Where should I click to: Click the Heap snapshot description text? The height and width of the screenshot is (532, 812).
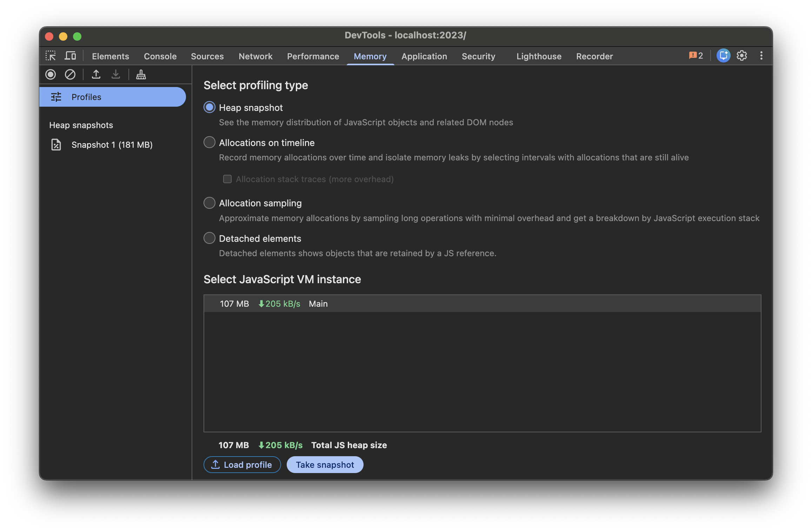click(x=366, y=122)
